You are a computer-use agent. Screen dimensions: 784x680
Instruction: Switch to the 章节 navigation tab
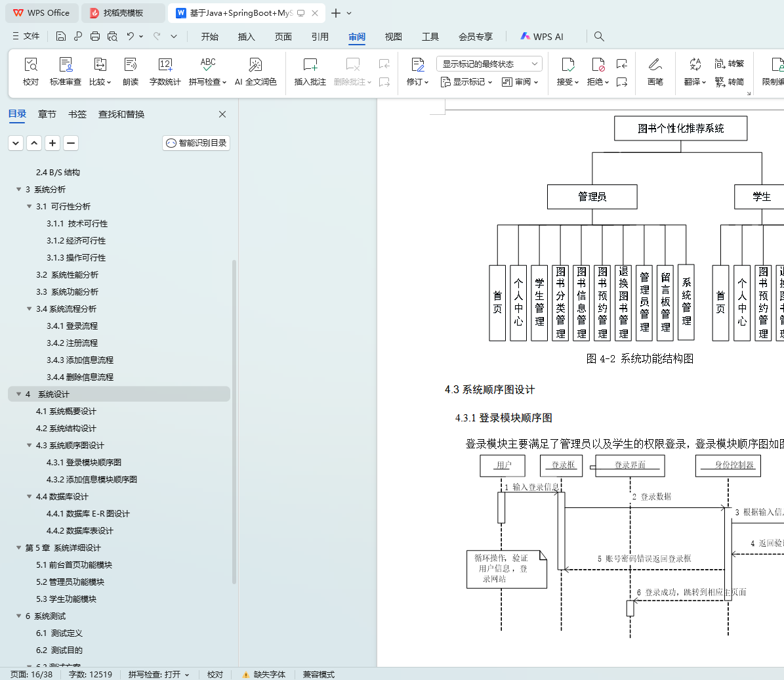(47, 114)
